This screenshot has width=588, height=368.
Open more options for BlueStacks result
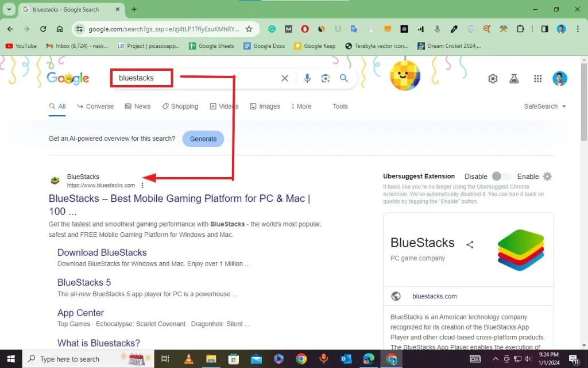pyautogui.click(x=142, y=185)
